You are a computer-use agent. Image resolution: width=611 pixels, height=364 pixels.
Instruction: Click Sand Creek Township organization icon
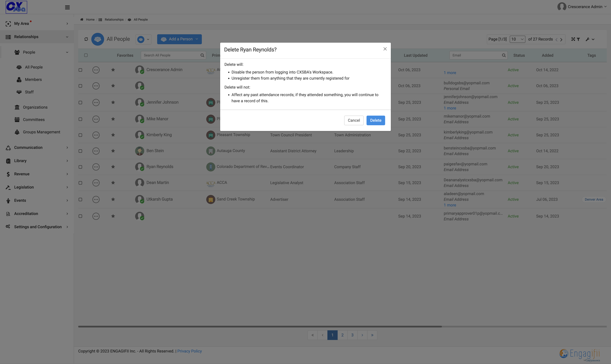tap(210, 200)
